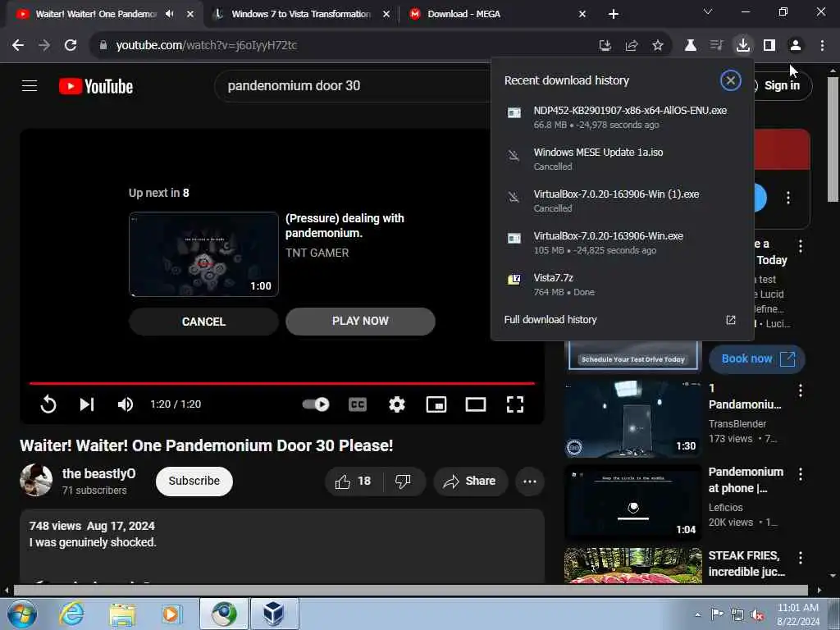Subscribe to the beastlyO channel

point(194,481)
